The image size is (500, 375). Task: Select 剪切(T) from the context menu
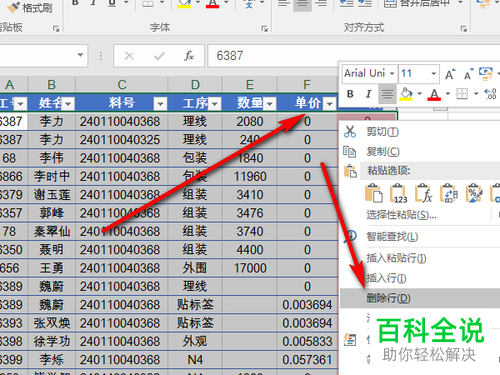[x=382, y=132]
